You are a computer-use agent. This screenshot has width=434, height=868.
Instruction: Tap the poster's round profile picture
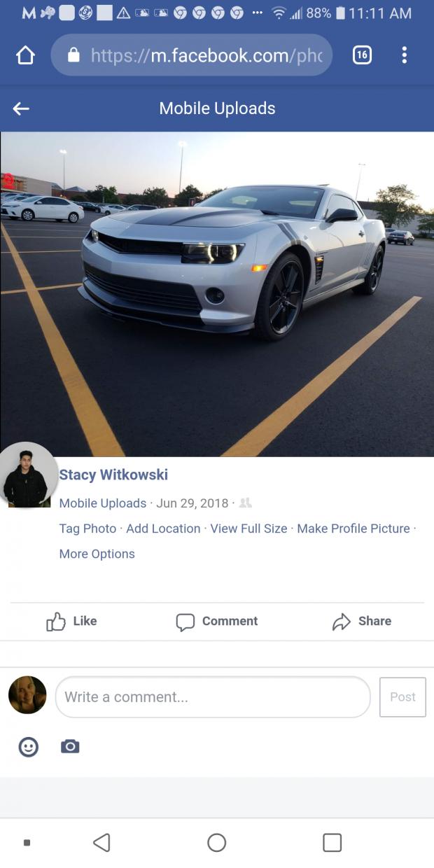click(28, 475)
